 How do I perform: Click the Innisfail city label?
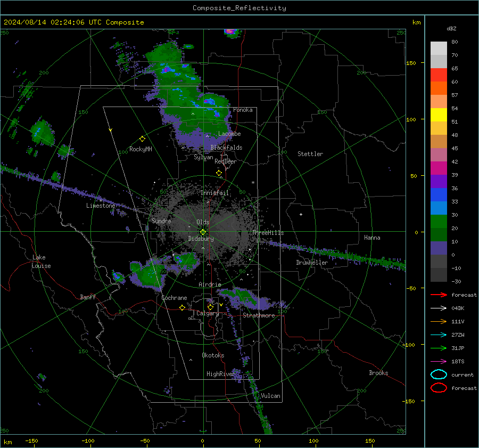pyautogui.click(x=214, y=193)
